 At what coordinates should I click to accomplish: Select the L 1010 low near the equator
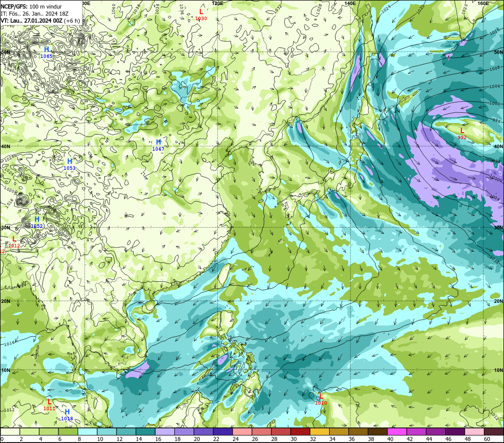(321, 399)
